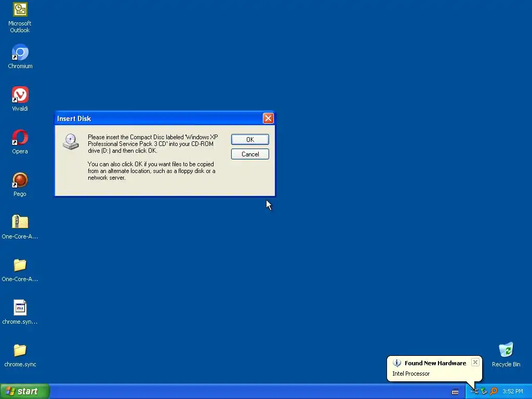Image resolution: width=532 pixels, height=399 pixels.
Task: Cancel the Insert Disk dialog
Action: click(x=250, y=154)
